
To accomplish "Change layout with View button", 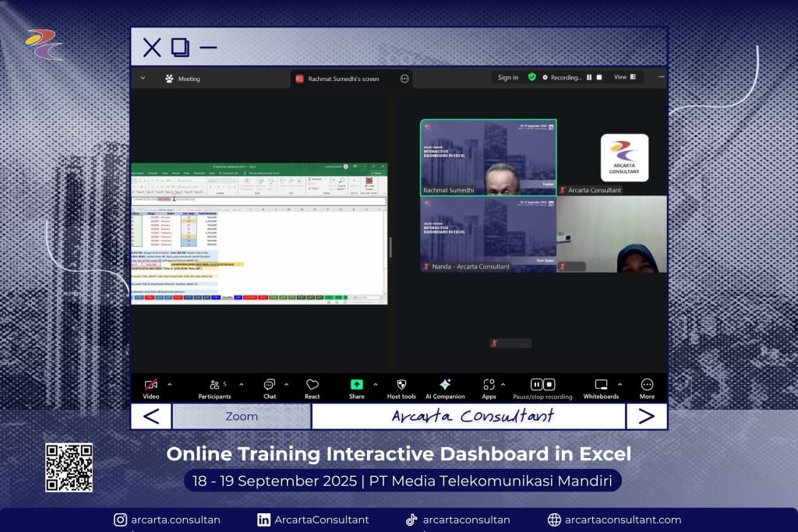I will (624, 77).
